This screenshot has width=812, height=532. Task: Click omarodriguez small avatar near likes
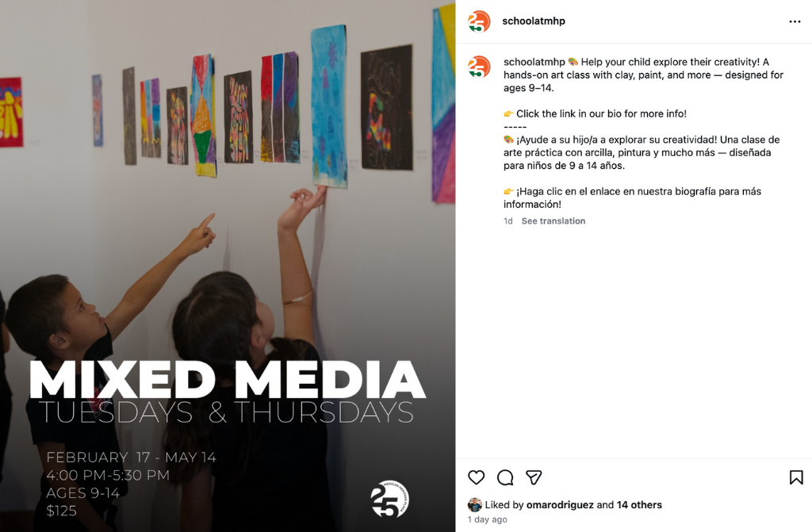[x=474, y=504]
